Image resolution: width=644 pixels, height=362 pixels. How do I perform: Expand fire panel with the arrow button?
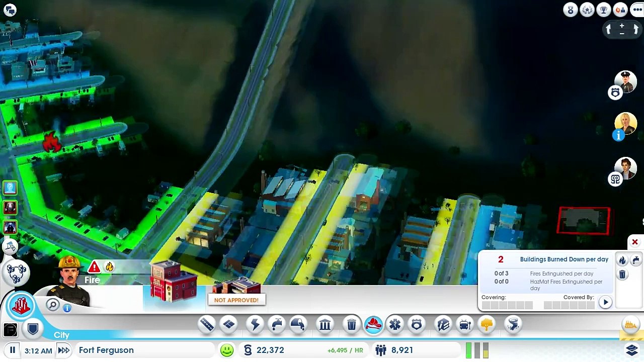[x=605, y=302]
